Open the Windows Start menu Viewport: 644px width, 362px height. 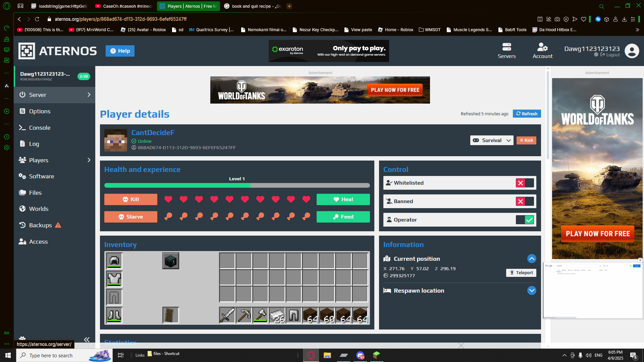click(8, 355)
